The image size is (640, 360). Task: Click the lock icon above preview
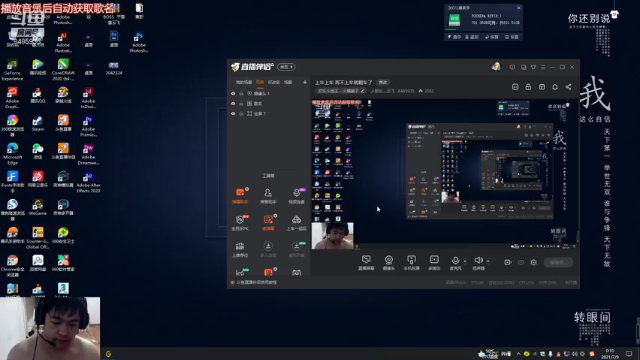[x=528, y=87]
